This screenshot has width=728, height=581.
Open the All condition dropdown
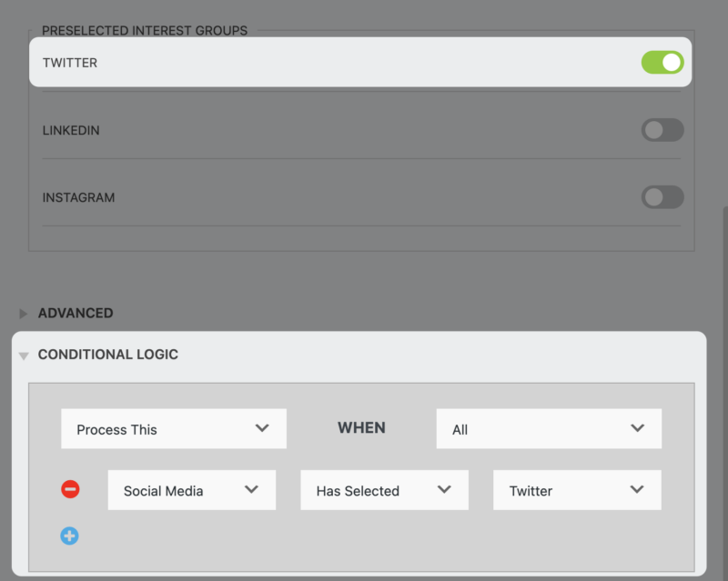point(548,428)
